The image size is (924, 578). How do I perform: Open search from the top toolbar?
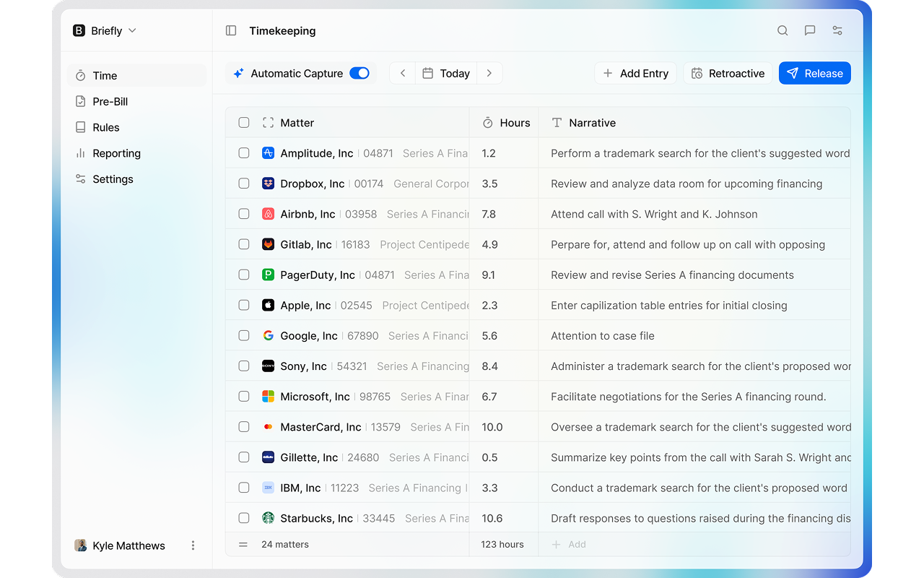coord(783,30)
